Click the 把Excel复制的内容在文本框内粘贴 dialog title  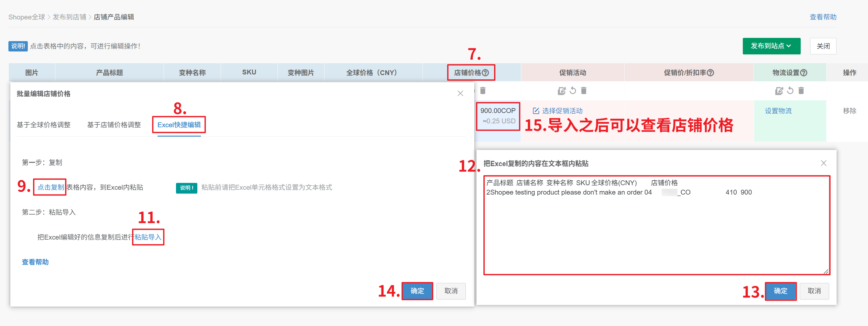pos(536,163)
